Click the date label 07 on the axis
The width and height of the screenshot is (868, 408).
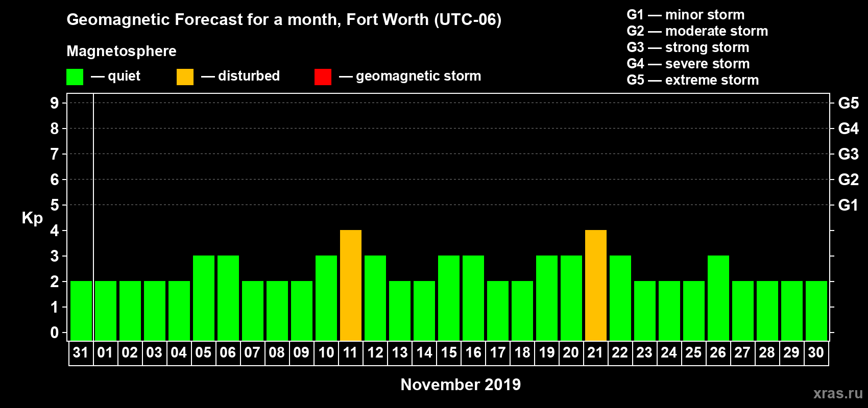click(252, 352)
